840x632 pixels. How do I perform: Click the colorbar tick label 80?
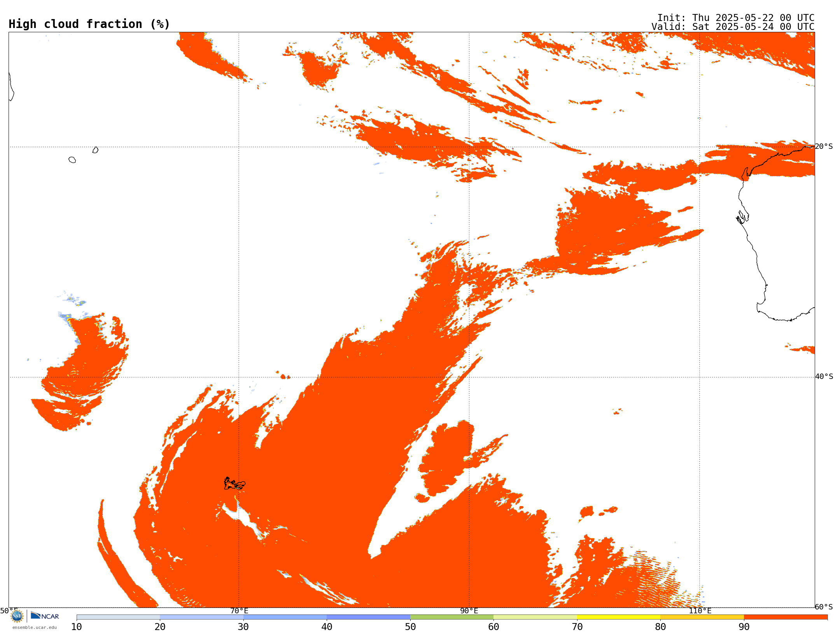pos(660,627)
